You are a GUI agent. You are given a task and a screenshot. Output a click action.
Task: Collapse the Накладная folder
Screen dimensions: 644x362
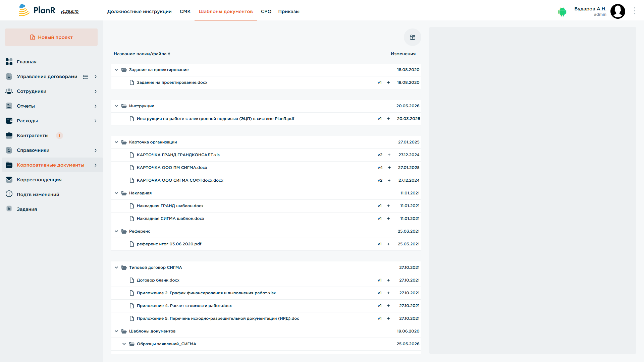(x=116, y=193)
